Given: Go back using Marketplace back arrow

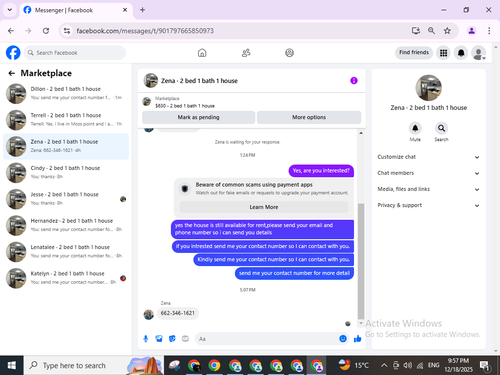Looking at the screenshot, I should click(12, 73).
